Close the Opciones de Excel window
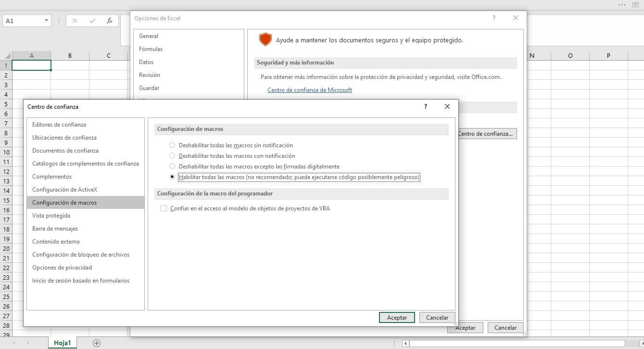This screenshot has width=644, height=349. point(516,18)
